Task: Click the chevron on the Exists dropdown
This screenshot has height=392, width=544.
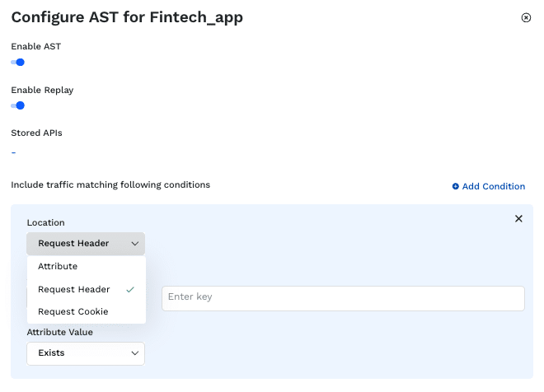Action: pos(134,353)
